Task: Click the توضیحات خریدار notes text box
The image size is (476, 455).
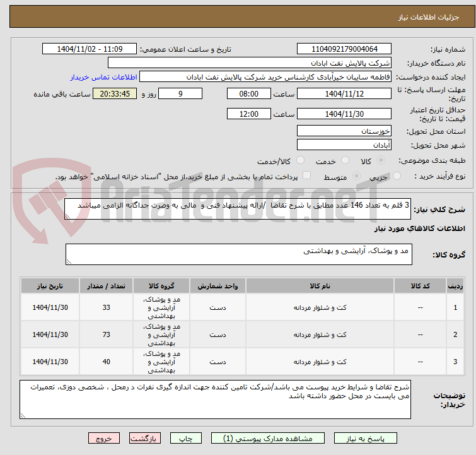Action: 215,399
